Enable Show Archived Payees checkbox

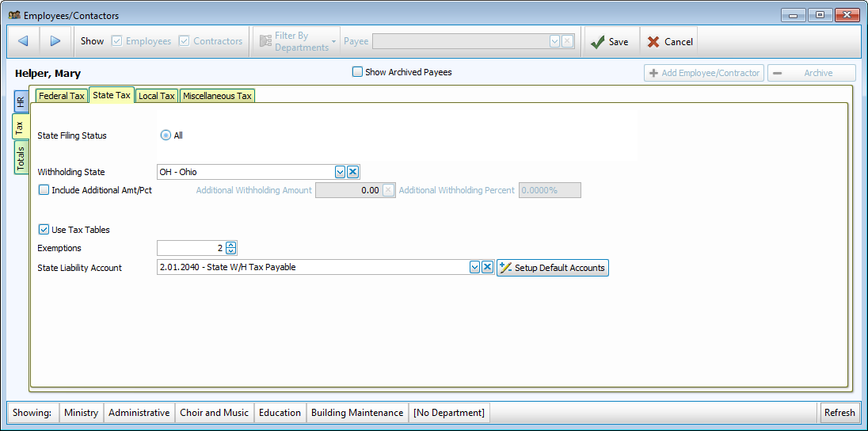tap(357, 72)
